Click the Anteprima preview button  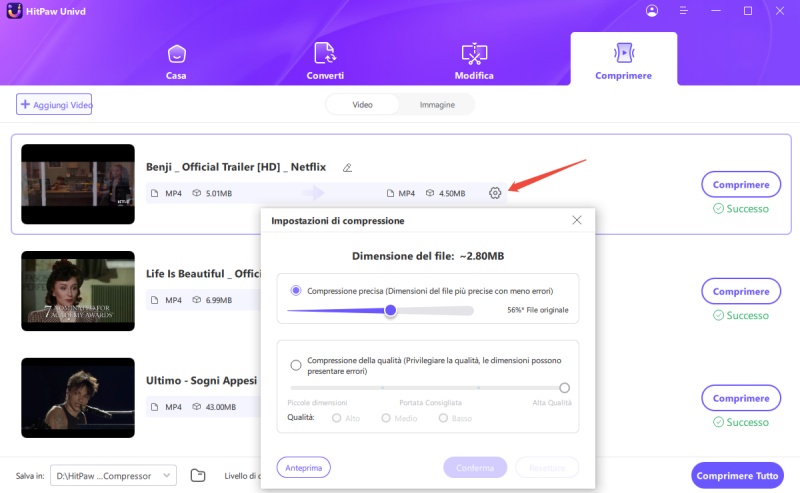[x=304, y=467]
